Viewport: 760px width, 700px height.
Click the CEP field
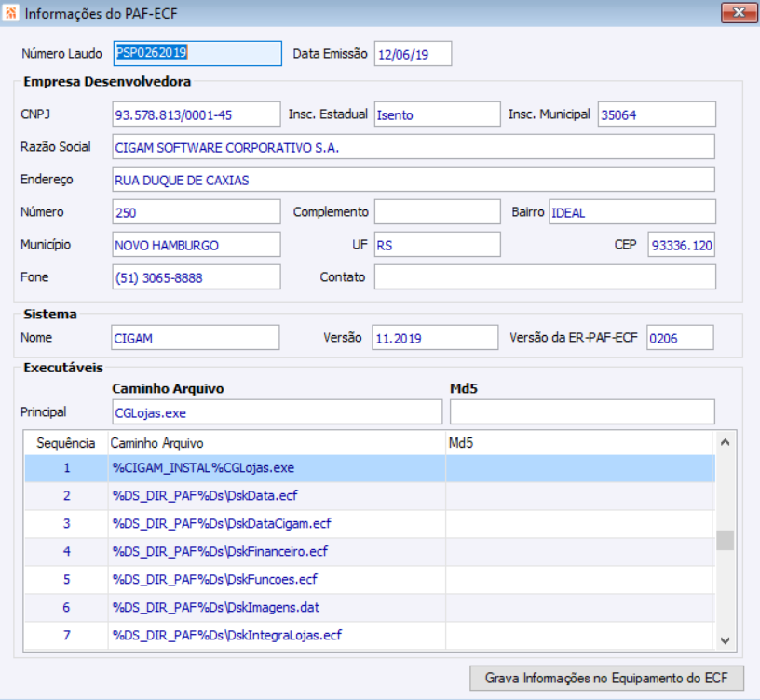coord(682,245)
